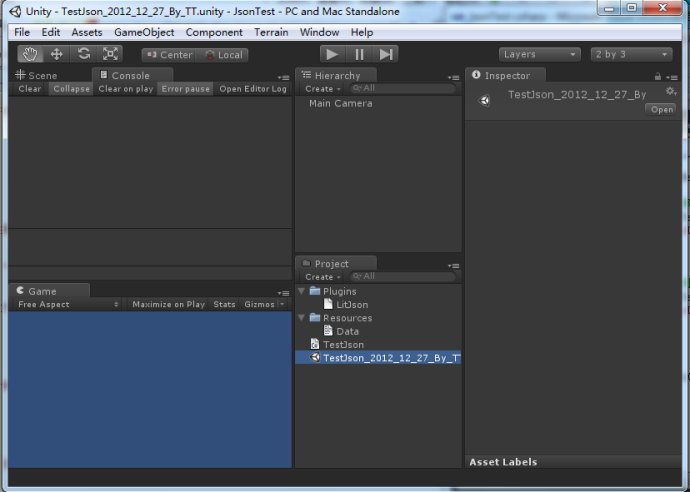Select the Plugins folder icon
The width and height of the screenshot is (690, 492).
tap(315, 291)
